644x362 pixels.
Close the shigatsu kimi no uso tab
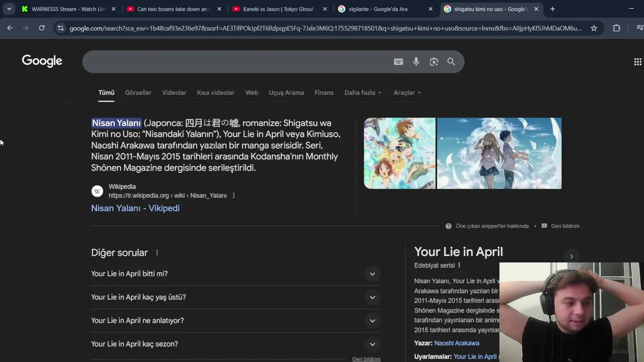pyautogui.click(x=536, y=9)
